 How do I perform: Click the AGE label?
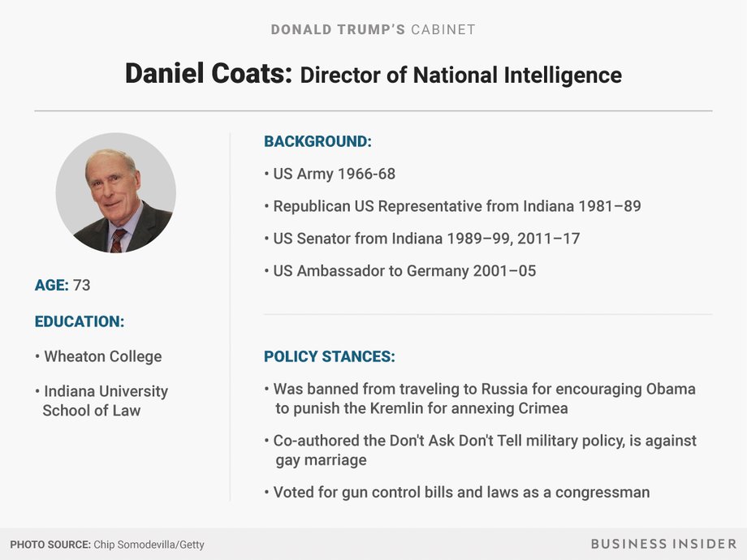pyautogui.click(x=51, y=285)
